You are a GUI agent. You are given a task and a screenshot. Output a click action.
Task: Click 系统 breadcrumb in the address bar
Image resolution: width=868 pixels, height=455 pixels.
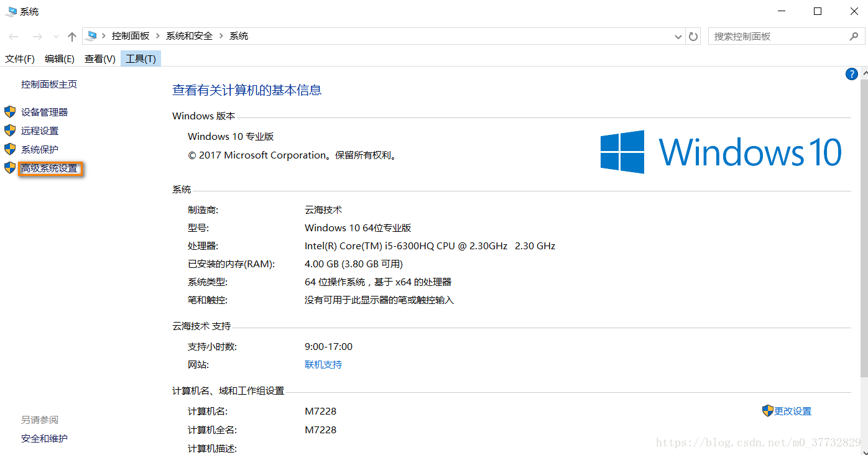pos(239,36)
